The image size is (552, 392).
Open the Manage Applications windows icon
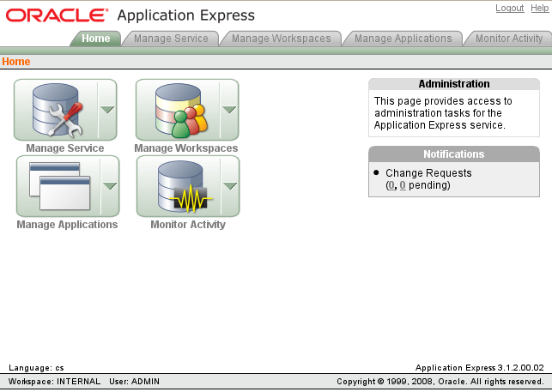pos(59,186)
